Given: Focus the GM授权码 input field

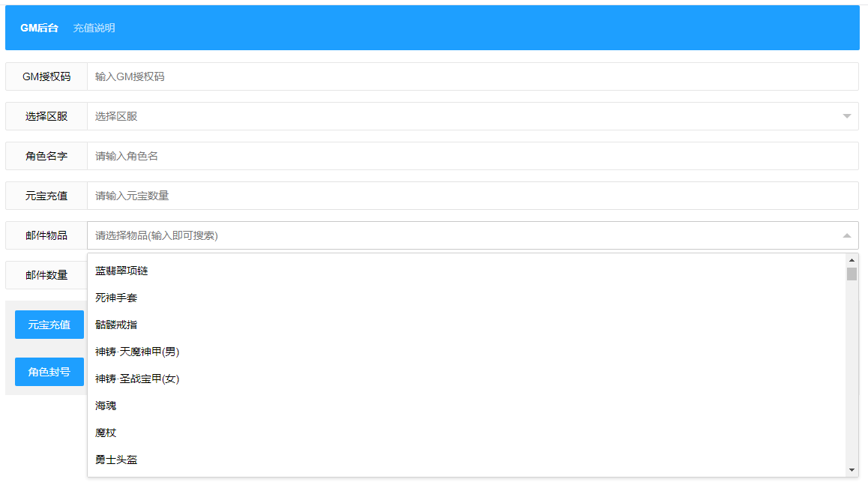Looking at the screenshot, I should pos(472,76).
